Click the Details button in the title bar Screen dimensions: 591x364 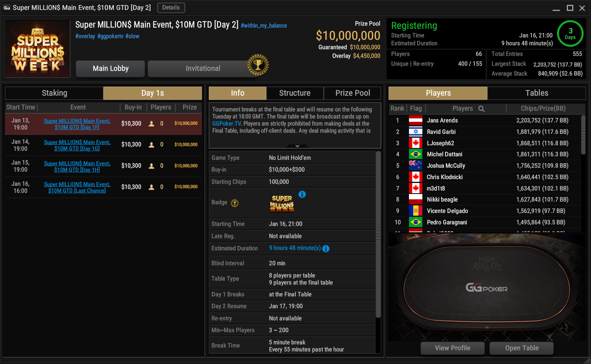pyautogui.click(x=171, y=7)
